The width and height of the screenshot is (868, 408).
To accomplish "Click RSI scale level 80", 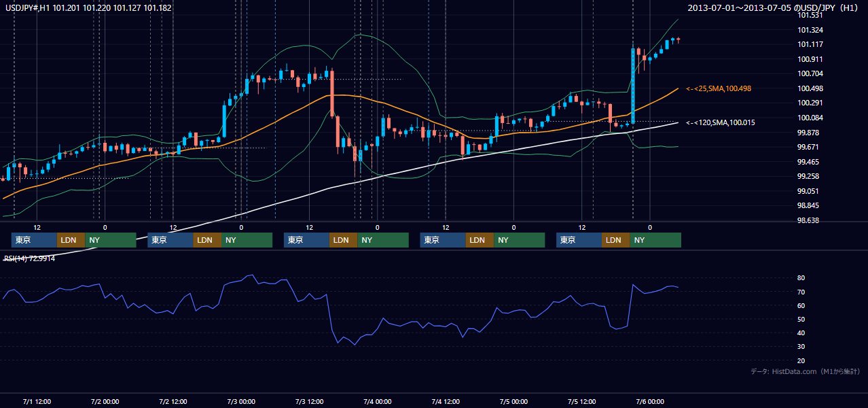I will (x=801, y=278).
